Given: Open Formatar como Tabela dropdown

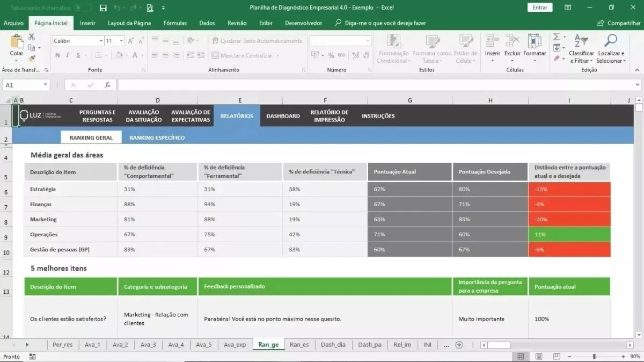Looking at the screenshot, I should [x=432, y=48].
